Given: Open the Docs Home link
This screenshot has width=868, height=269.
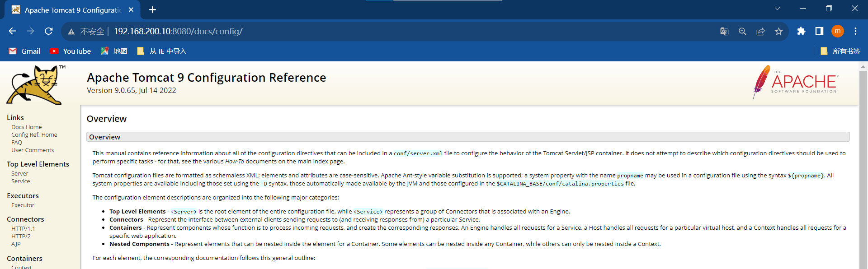Looking at the screenshot, I should pyautogui.click(x=27, y=127).
